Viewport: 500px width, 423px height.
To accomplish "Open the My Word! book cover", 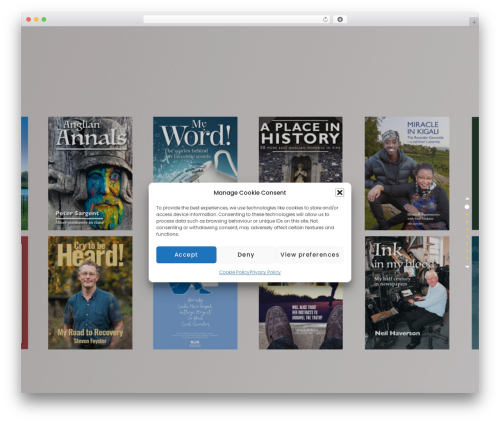I will [x=195, y=149].
